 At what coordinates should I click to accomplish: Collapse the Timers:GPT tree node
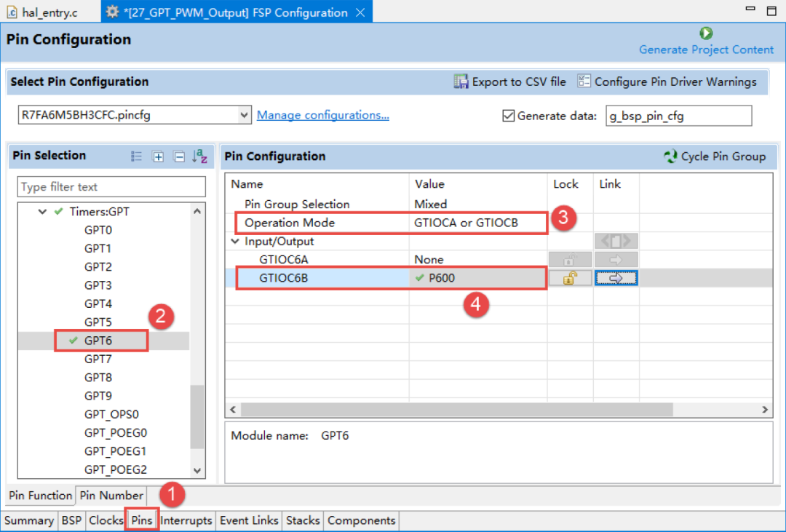pyautogui.click(x=42, y=212)
